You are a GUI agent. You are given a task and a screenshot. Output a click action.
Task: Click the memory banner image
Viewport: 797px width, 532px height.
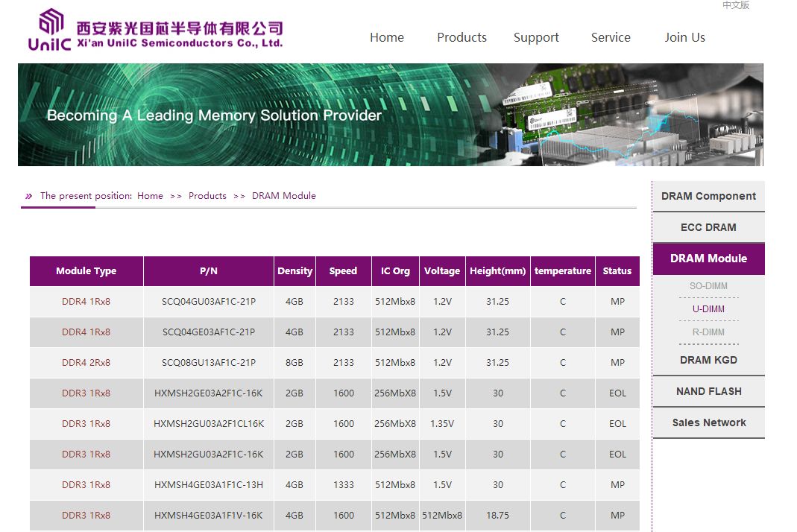point(390,115)
